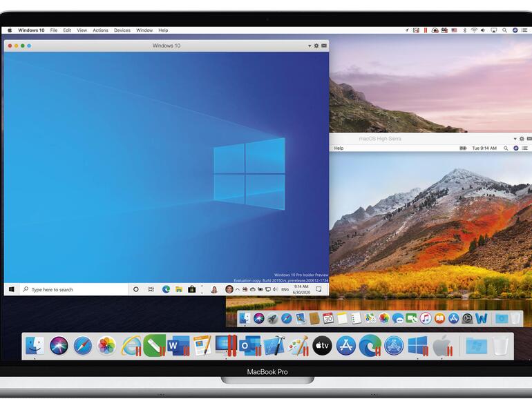Screen dimensions: 532x399
Task: Open Internet Explorer in the Mac dock
Action: click(x=131, y=346)
